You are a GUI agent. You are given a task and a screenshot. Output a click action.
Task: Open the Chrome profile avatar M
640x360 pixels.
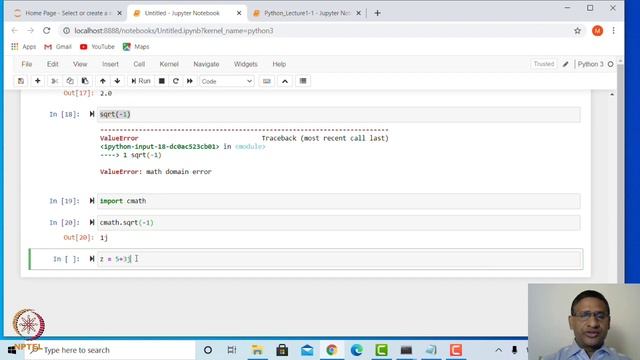[598, 31]
